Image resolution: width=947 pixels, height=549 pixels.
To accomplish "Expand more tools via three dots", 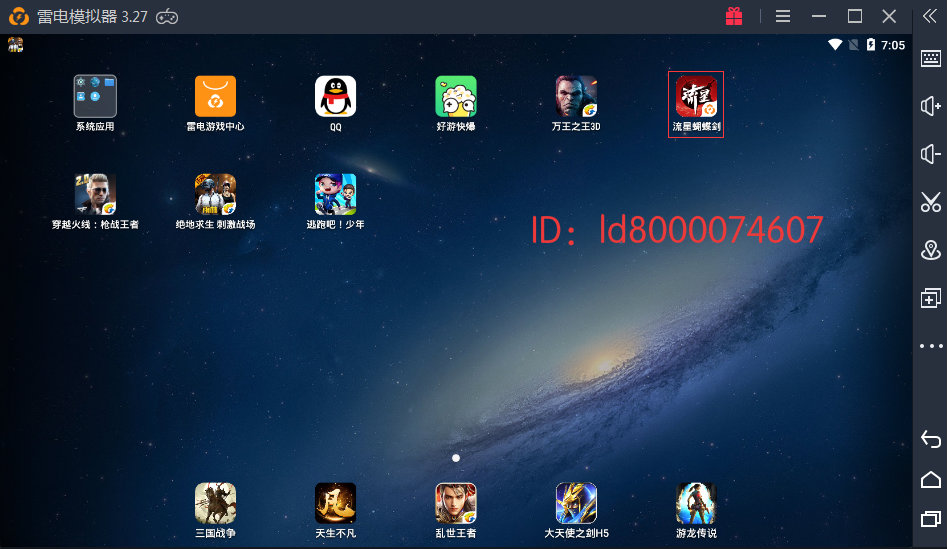I will point(930,346).
